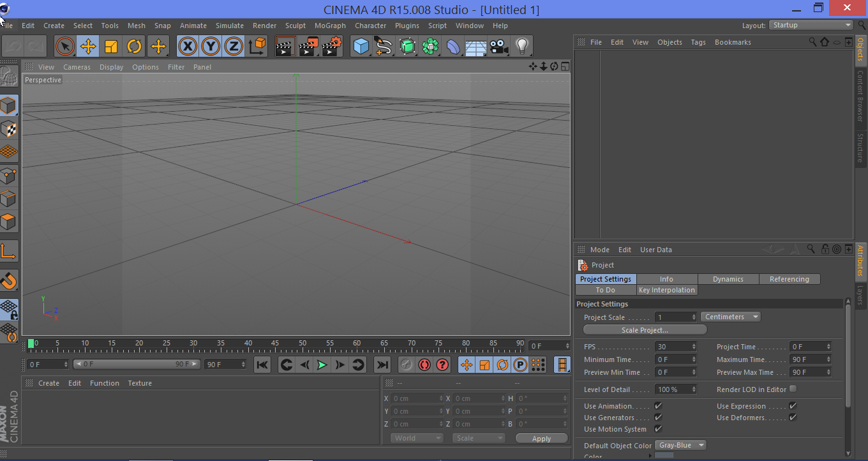The height and width of the screenshot is (461, 868).
Task: Add an Array modeling object
Action: (431, 46)
